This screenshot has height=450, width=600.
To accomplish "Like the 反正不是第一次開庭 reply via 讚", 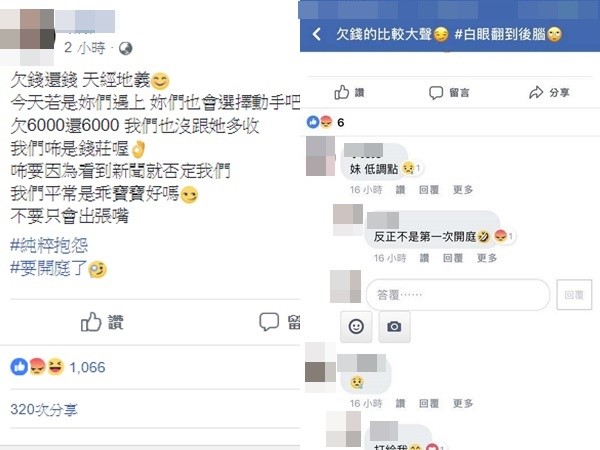I will point(424,258).
